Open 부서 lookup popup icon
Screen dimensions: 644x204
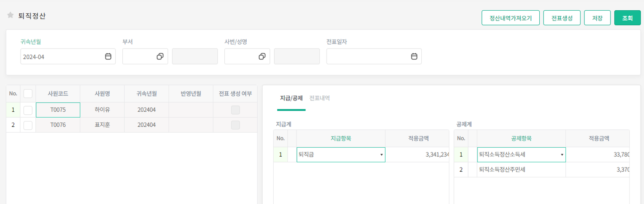[x=160, y=57]
